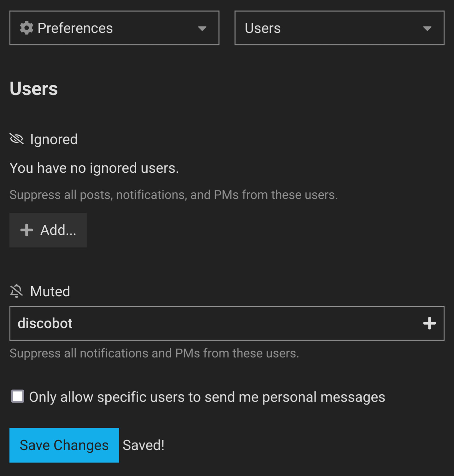Click the Ignored section label

point(54,139)
